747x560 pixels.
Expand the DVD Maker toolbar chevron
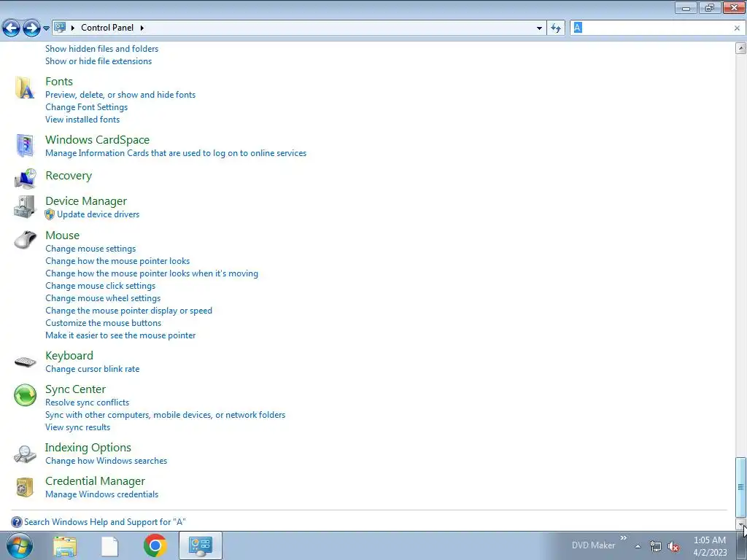[623, 538]
